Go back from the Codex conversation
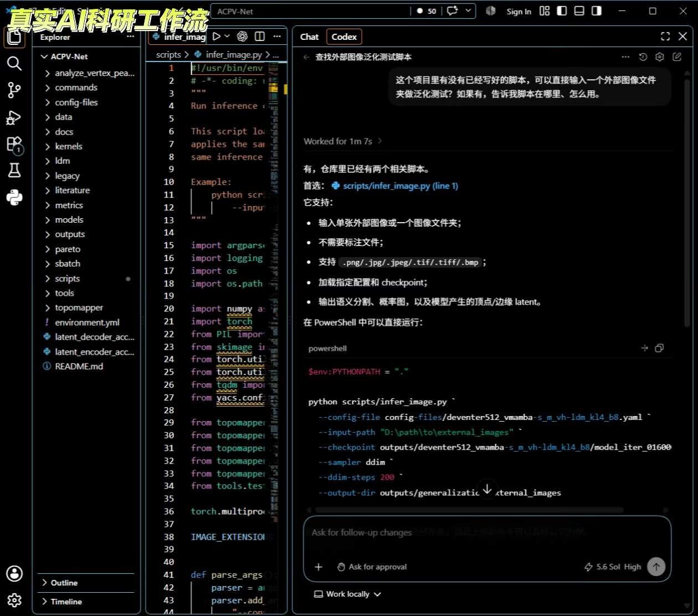Screen dimensions: 698x616 (x=306, y=57)
